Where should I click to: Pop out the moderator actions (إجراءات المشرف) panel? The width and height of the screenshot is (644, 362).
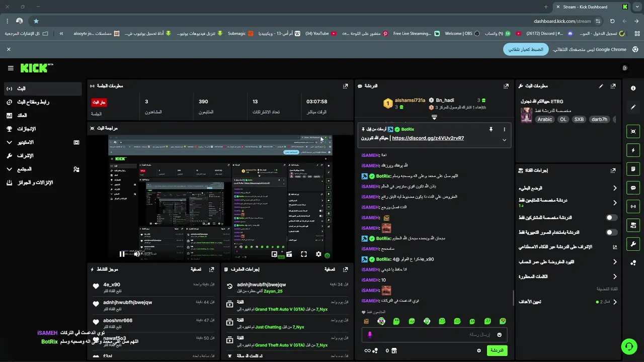[345, 269]
